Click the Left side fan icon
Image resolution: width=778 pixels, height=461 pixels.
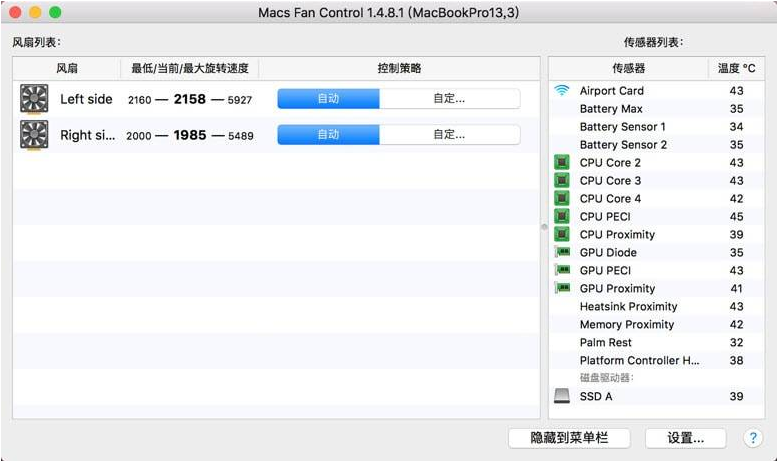click(x=34, y=99)
